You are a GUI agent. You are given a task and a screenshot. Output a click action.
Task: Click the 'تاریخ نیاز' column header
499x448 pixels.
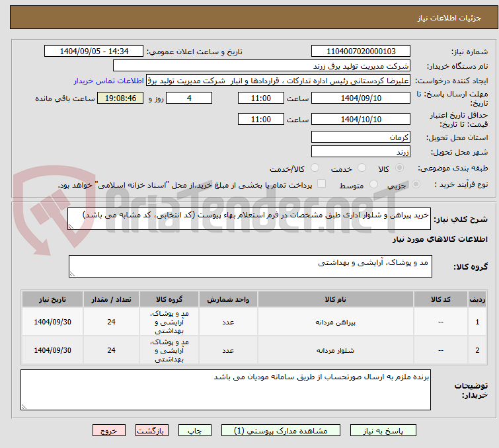click(52, 299)
